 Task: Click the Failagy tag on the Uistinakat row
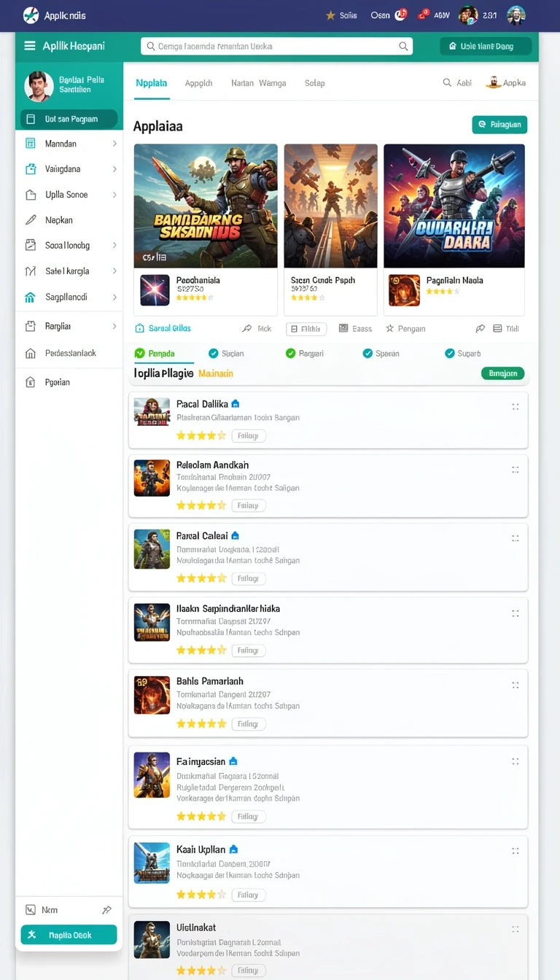(x=248, y=971)
